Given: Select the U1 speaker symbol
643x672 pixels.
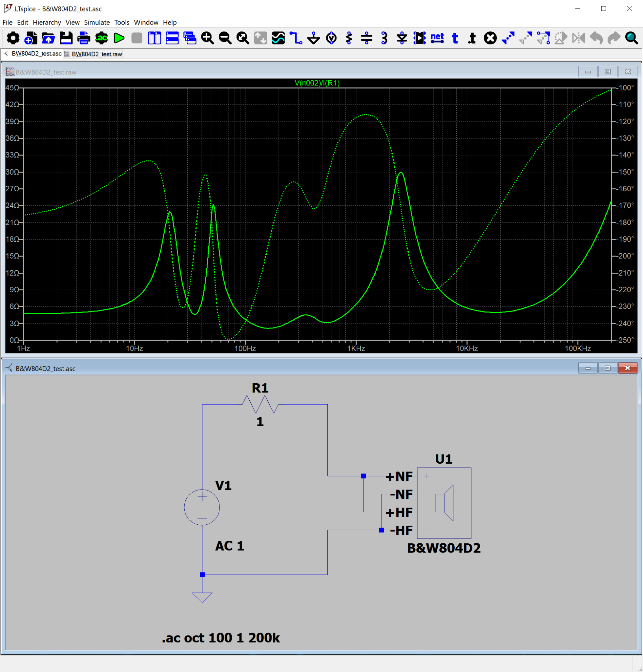Looking at the screenshot, I should (x=444, y=503).
